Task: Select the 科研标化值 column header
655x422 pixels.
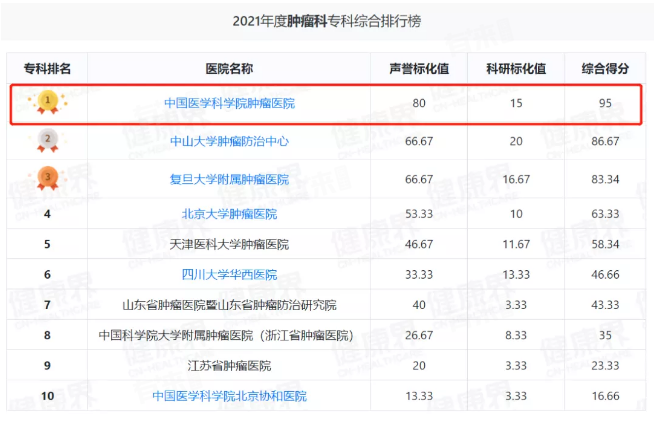Action: tap(515, 68)
